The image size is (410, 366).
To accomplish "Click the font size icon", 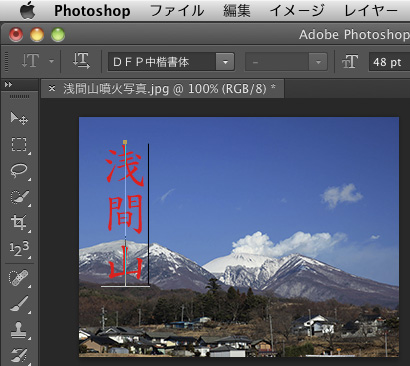I will [350, 62].
